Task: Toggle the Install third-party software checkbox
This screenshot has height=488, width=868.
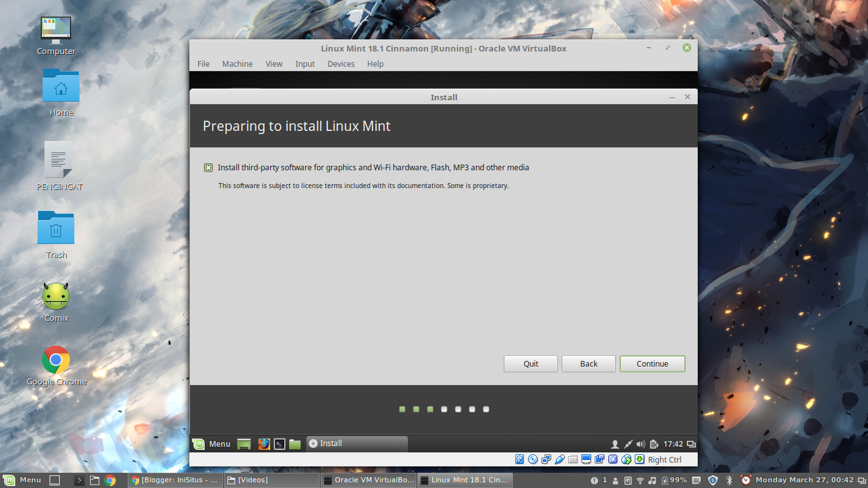Action: [x=208, y=168]
